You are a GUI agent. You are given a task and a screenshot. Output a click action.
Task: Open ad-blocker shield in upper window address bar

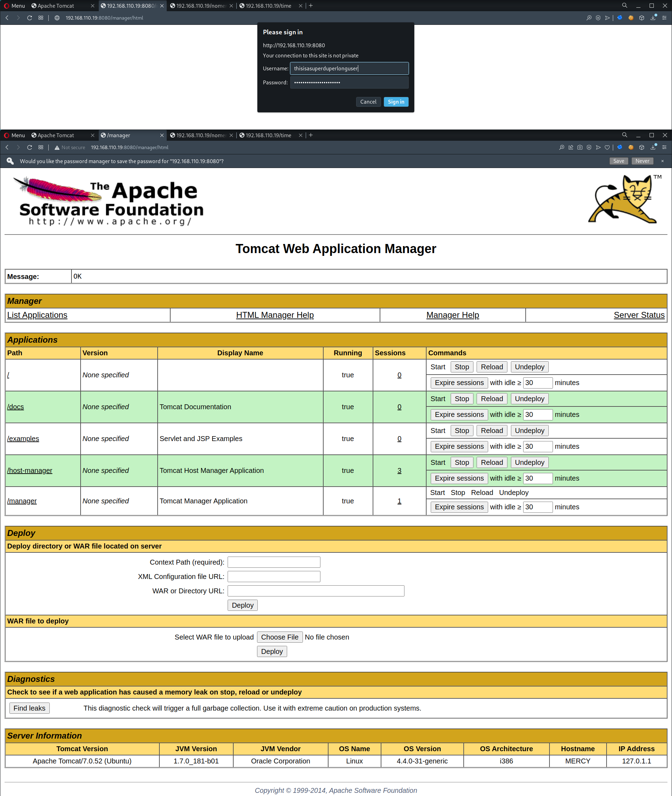[598, 18]
